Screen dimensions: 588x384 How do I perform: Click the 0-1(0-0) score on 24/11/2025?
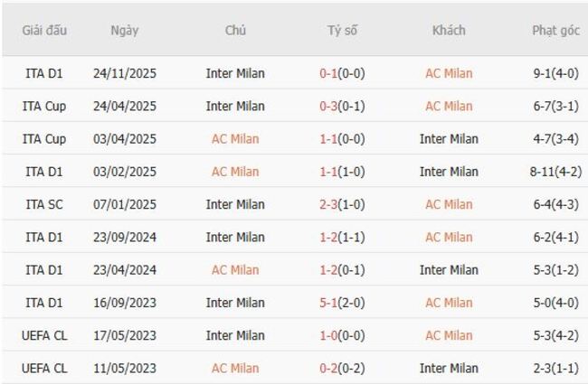(x=342, y=73)
